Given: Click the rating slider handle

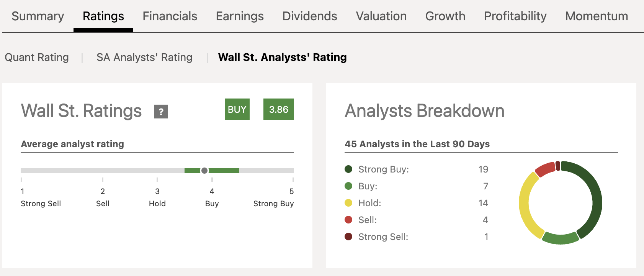Looking at the screenshot, I should [204, 171].
